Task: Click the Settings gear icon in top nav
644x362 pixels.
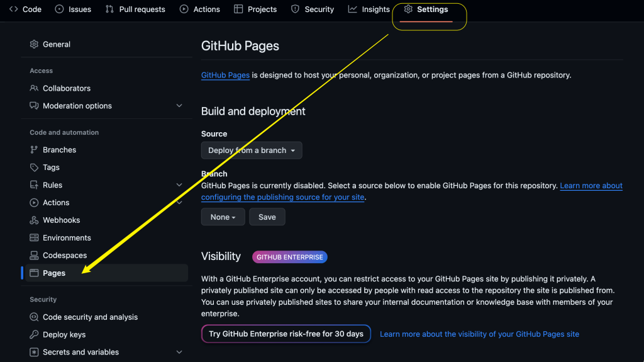Action: (408, 9)
